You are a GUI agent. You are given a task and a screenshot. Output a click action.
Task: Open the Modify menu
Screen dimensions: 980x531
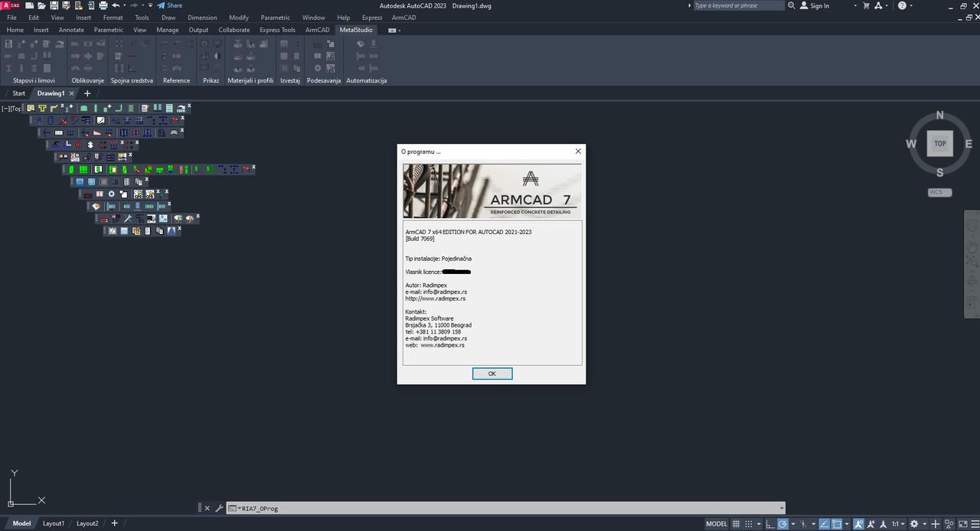[239, 18]
